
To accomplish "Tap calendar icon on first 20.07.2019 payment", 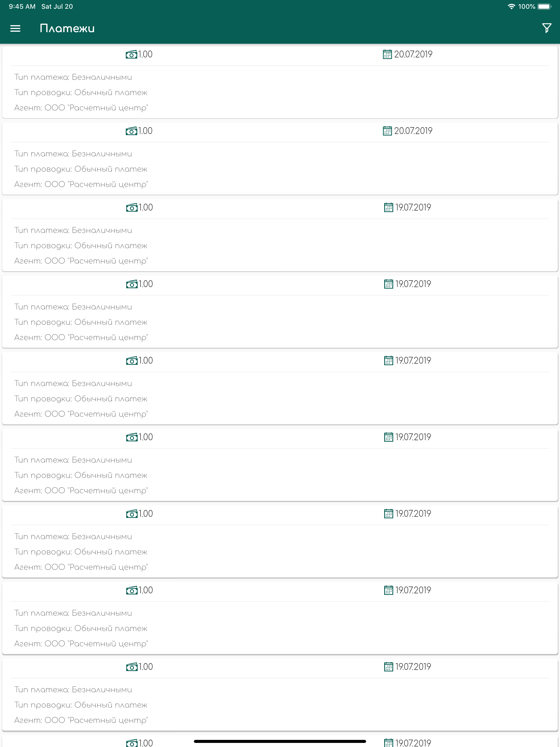I will click(387, 54).
